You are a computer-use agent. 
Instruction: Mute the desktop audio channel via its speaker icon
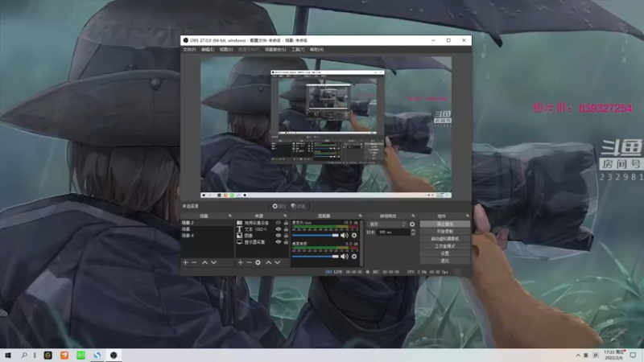click(345, 257)
